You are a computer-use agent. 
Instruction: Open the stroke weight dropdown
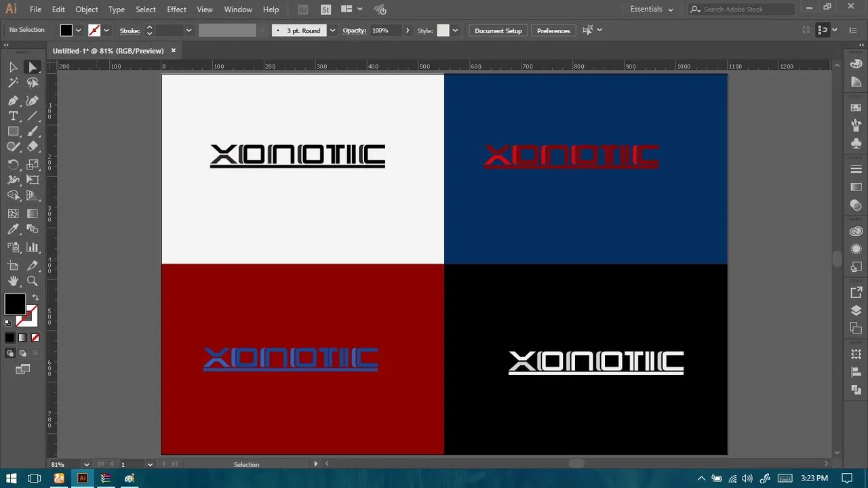(x=189, y=30)
